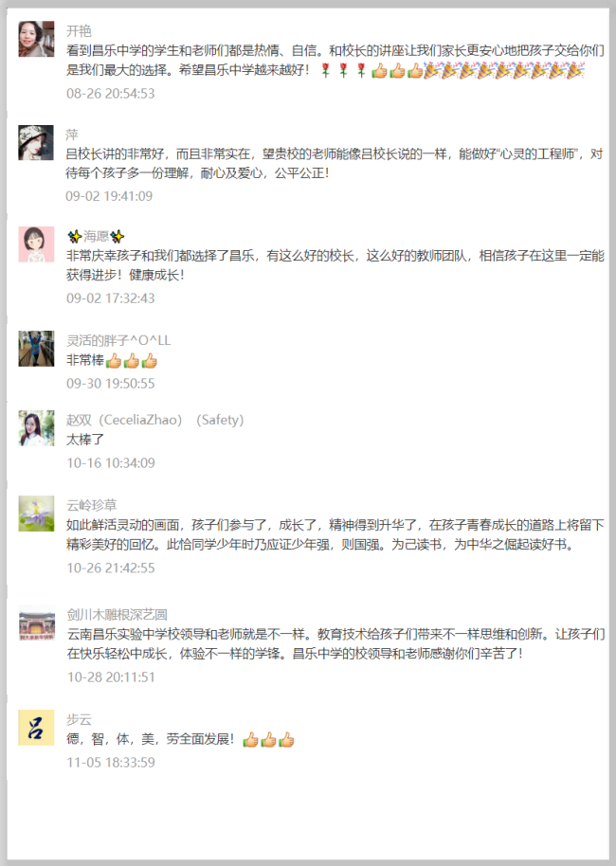Click the username 云岭珍草
Viewport: 616px width, 866px height.
tap(92, 505)
